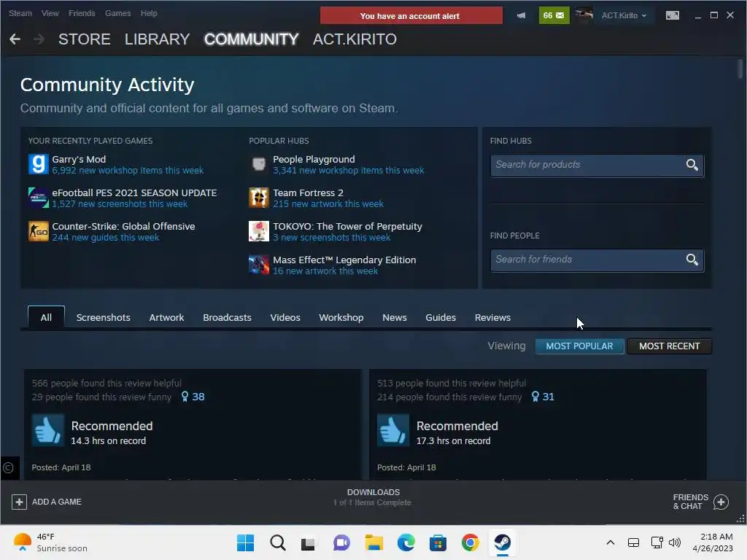Click the Counter-Strike Global Offensive icon
Viewport: 747px width, 560px height.
38,231
